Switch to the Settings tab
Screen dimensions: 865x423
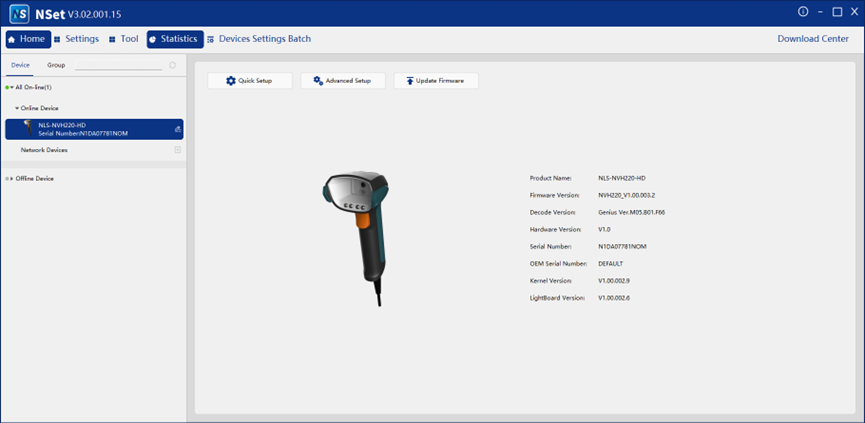click(x=77, y=39)
